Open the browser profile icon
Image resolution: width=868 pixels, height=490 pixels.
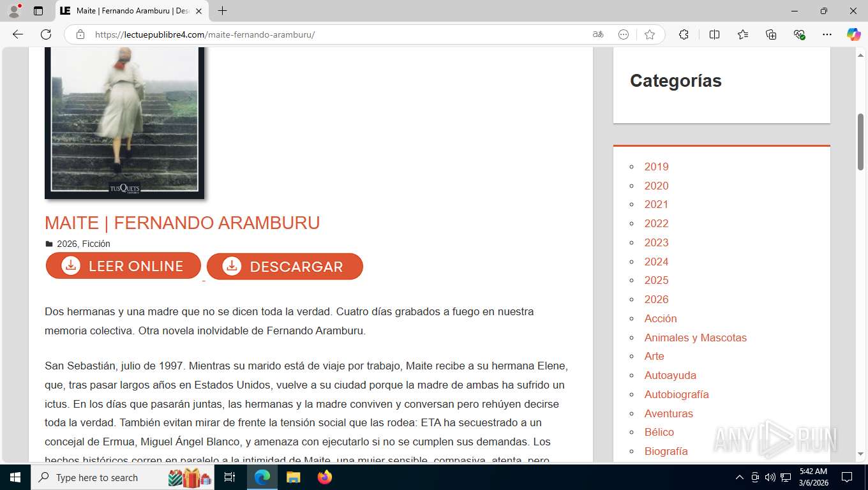pos(14,11)
